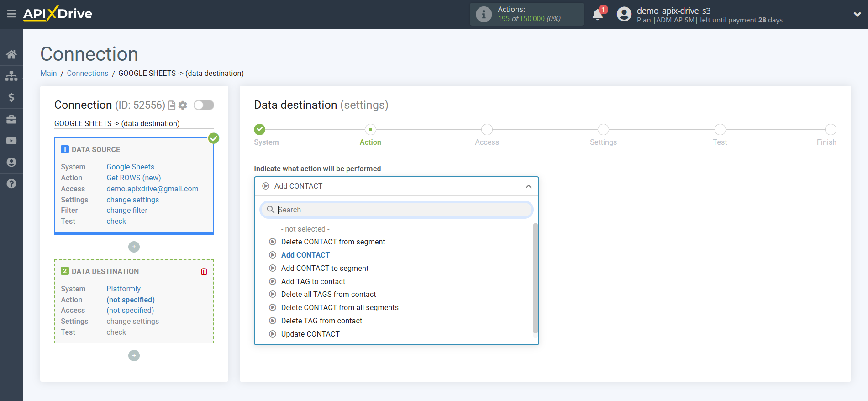Delete the data destination with trash icon

[204, 271]
